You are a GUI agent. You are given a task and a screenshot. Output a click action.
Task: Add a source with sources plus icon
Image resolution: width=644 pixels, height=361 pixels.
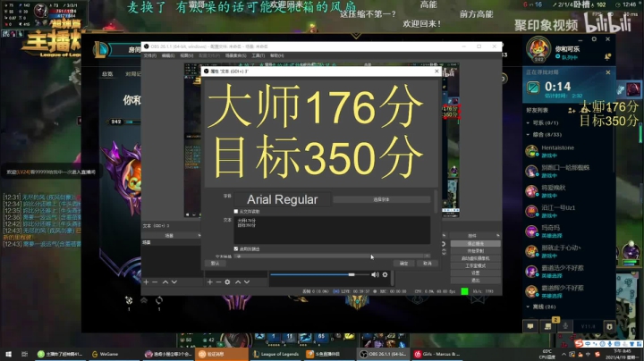210,282
